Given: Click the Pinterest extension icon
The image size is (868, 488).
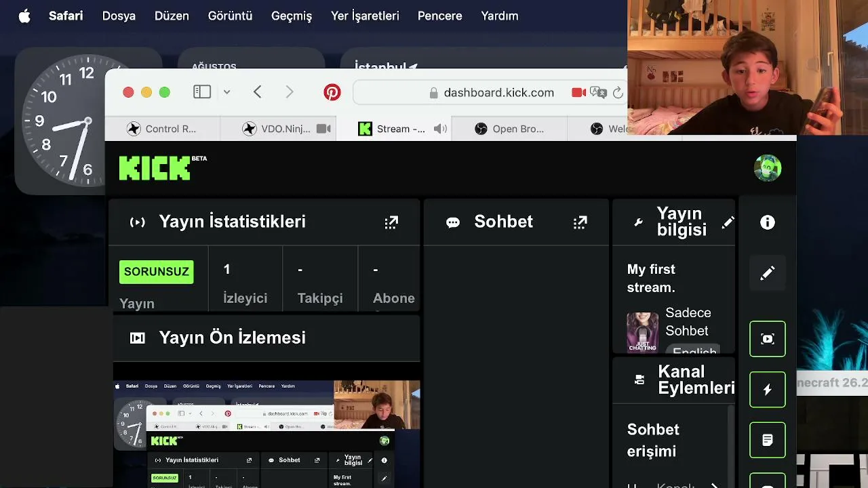Looking at the screenshot, I should pyautogui.click(x=332, y=92).
